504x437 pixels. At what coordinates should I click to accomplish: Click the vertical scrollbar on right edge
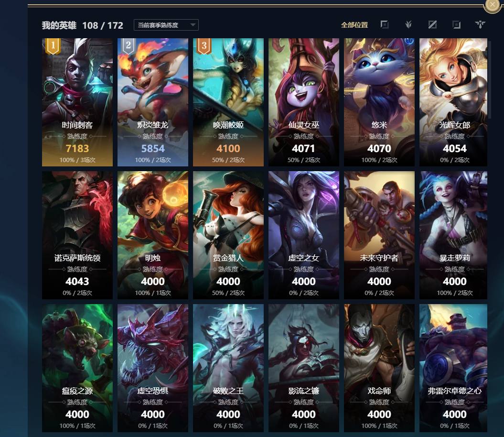point(490,79)
